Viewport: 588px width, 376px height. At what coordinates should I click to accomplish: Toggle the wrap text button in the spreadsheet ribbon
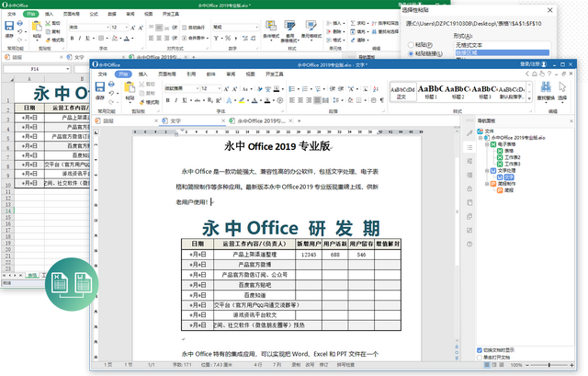tap(194, 28)
